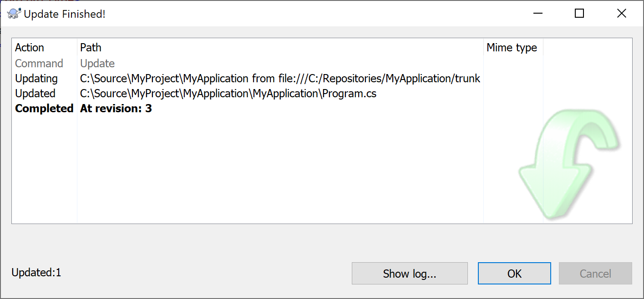Image resolution: width=644 pixels, height=299 pixels.
Task: Click the Updating label in Action column
Action: 36,79
